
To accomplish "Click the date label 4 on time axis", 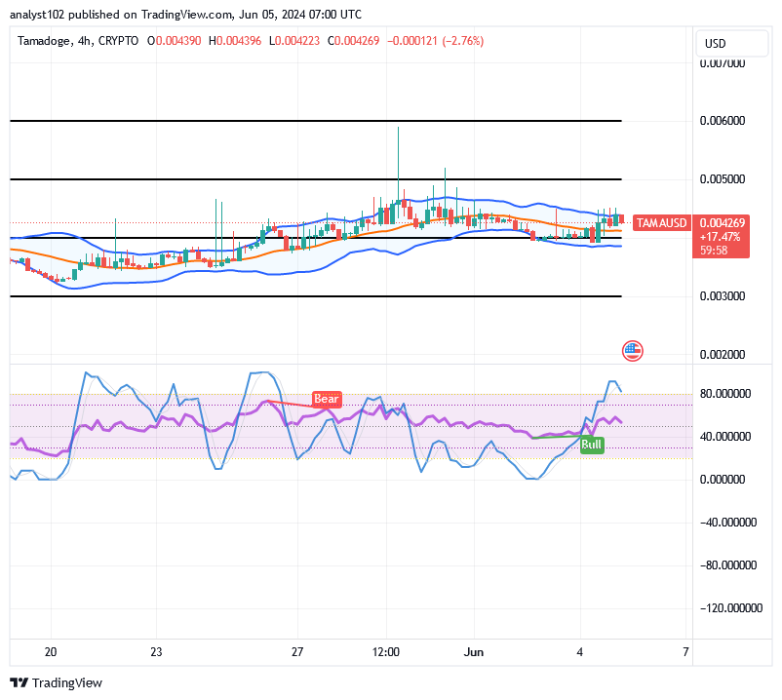I will 579,652.
